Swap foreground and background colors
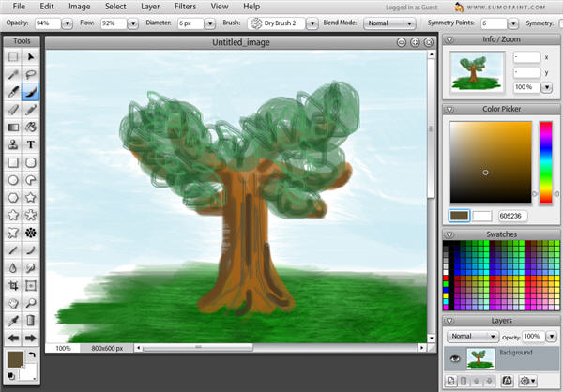Screen dimensions: 563x392 click(30, 354)
